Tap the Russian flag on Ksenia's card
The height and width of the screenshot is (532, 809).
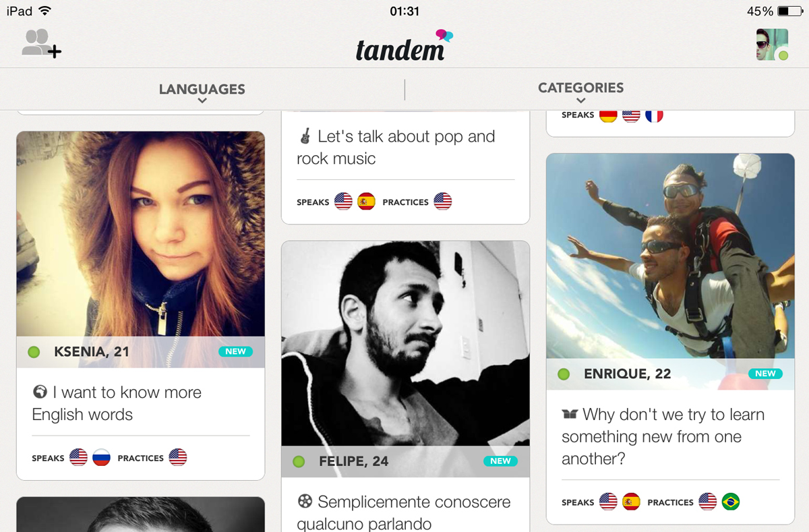coord(101,458)
